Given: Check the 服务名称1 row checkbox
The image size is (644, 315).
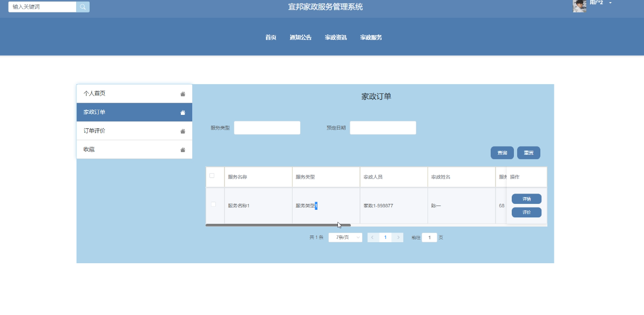Looking at the screenshot, I should pyautogui.click(x=213, y=204).
